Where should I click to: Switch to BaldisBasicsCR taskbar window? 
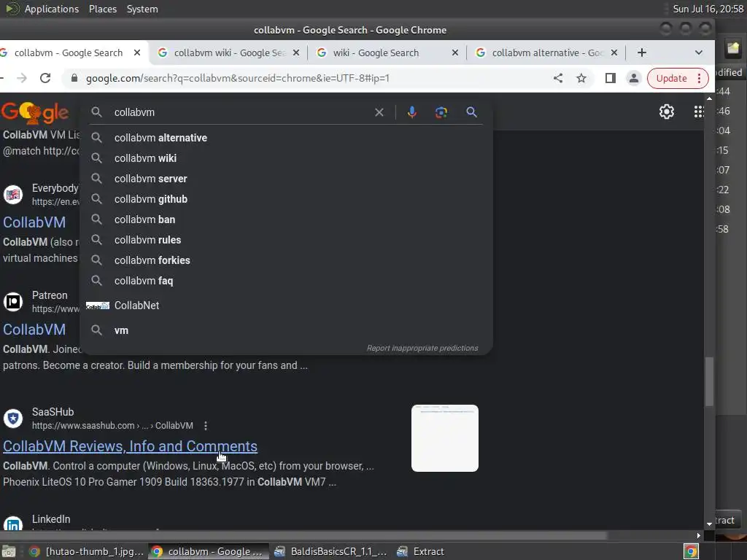click(x=330, y=551)
